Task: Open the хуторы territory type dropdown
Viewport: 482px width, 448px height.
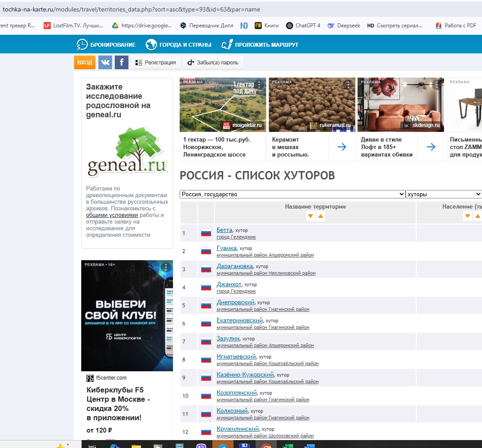Action: click(x=444, y=194)
